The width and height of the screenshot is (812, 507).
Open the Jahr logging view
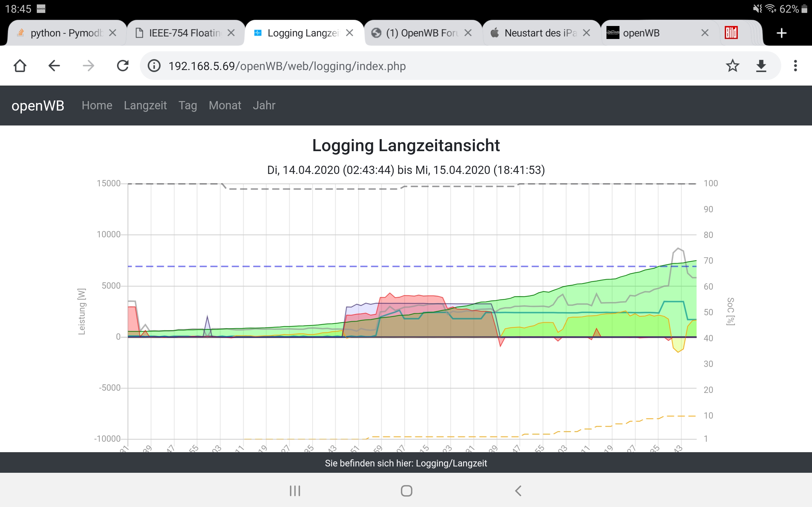click(x=264, y=105)
